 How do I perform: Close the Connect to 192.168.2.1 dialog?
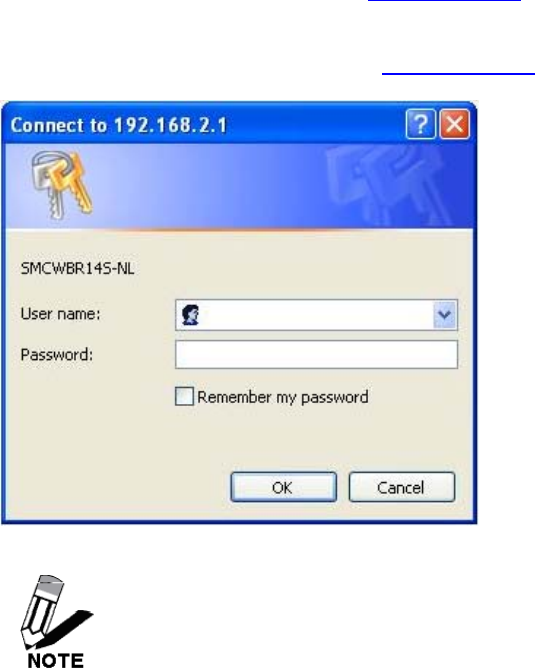coord(455,124)
